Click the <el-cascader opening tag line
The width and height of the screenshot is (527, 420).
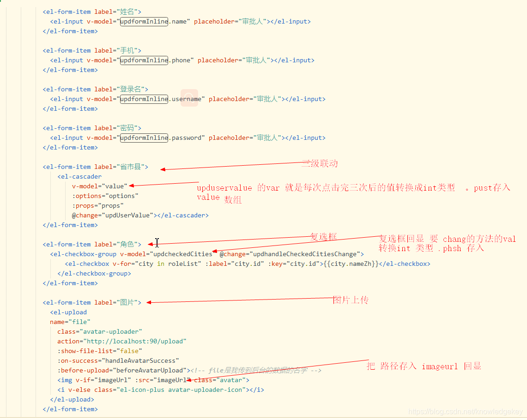pyautogui.click(x=79, y=177)
